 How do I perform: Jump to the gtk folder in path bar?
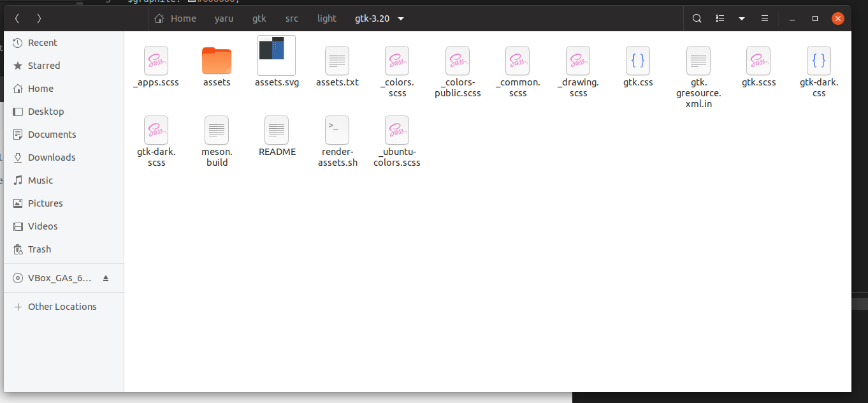pyautogui.click(x=259, y=18)
